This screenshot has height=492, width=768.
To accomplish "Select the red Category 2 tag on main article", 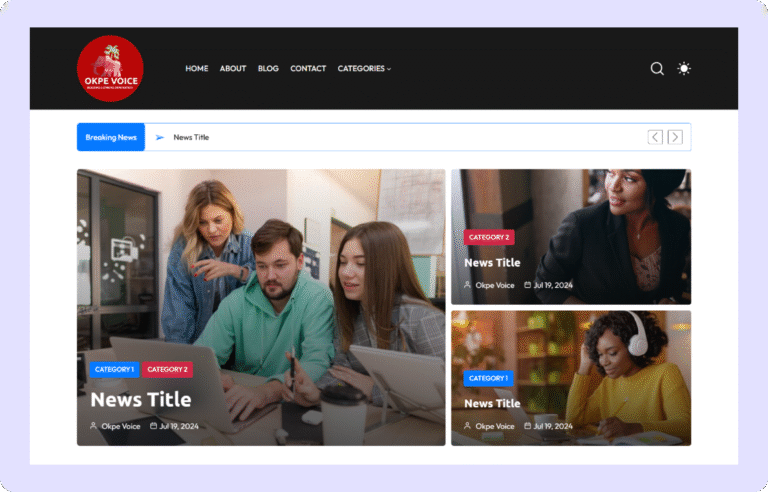I will pos(167,369).
